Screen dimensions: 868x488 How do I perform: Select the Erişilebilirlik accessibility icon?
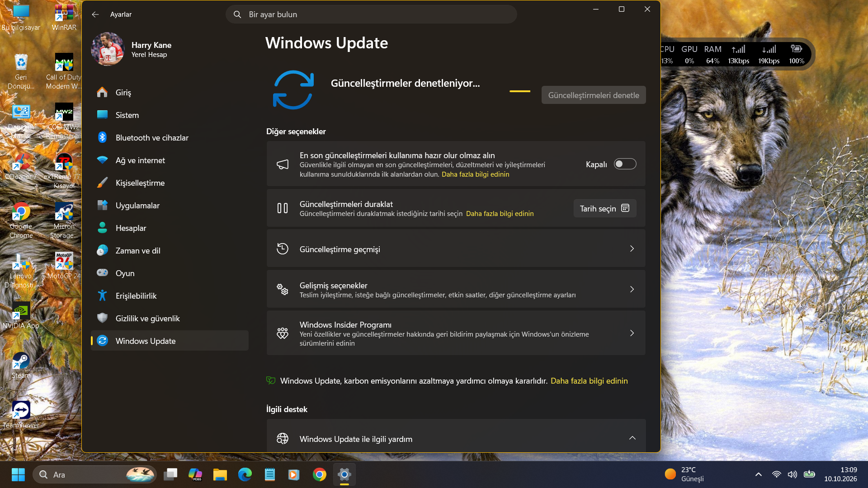(x=103, y=296)
